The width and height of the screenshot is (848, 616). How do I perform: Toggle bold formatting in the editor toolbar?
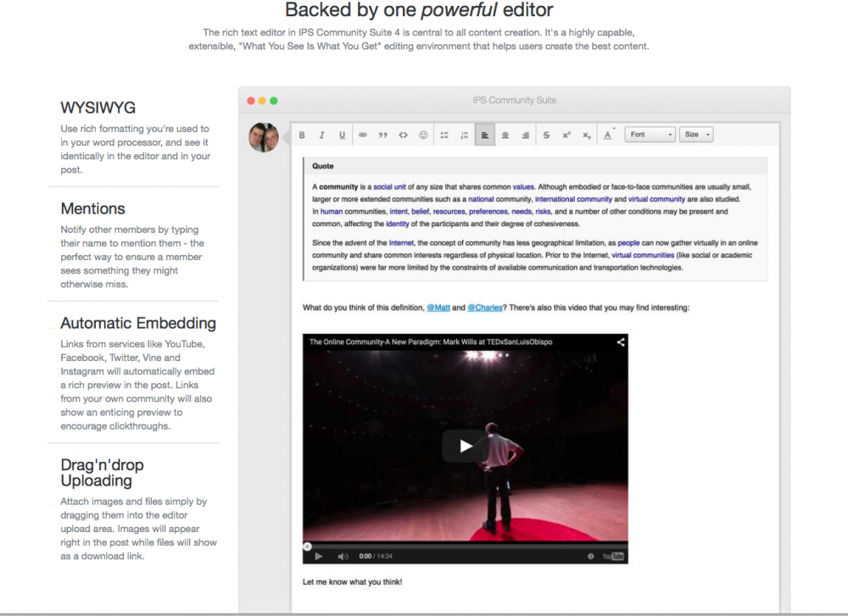302,135
